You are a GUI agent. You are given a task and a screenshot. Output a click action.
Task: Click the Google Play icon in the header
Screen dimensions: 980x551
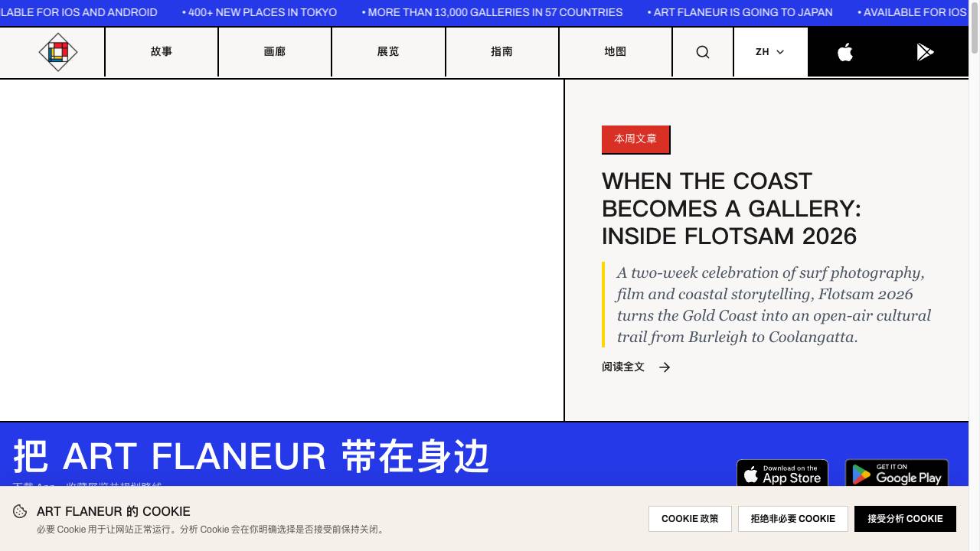click(925, 52)
